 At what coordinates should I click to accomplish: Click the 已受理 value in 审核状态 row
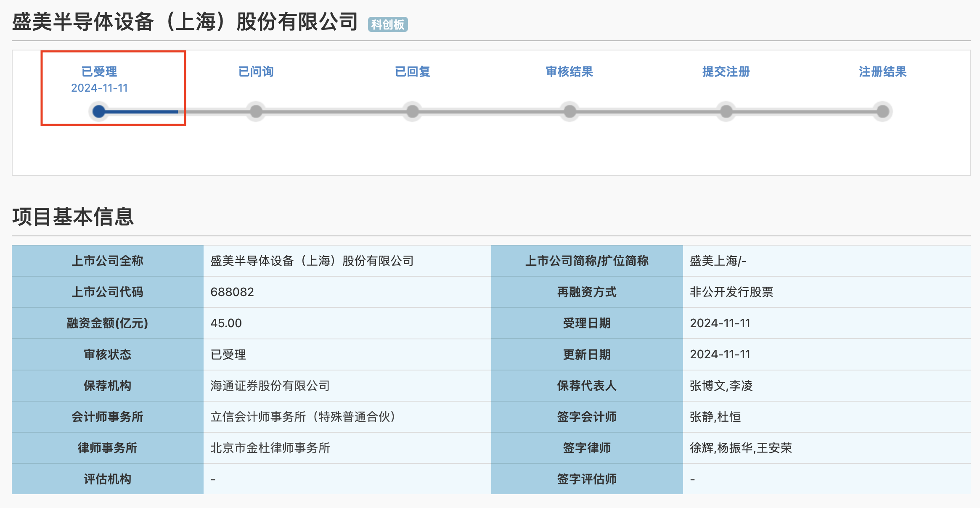228,355
